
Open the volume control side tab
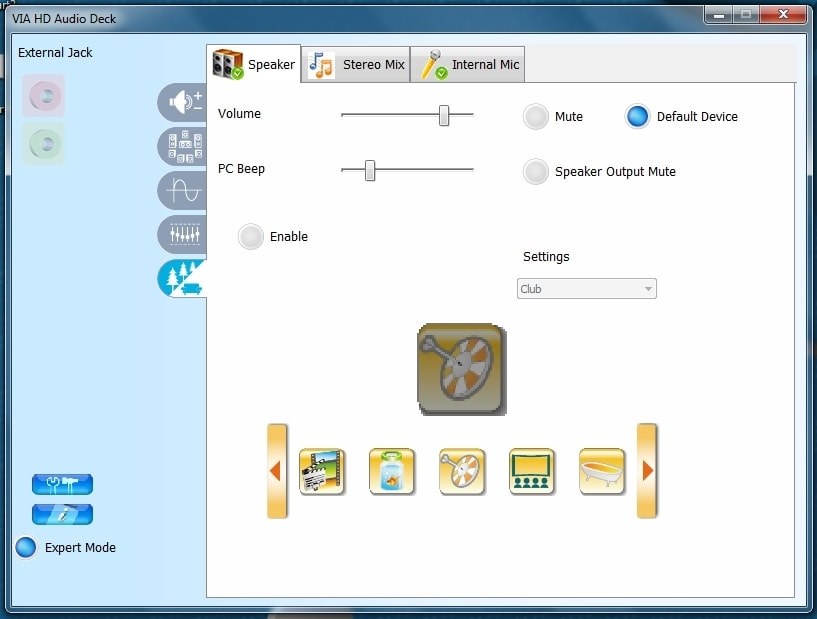coord(183,102)
